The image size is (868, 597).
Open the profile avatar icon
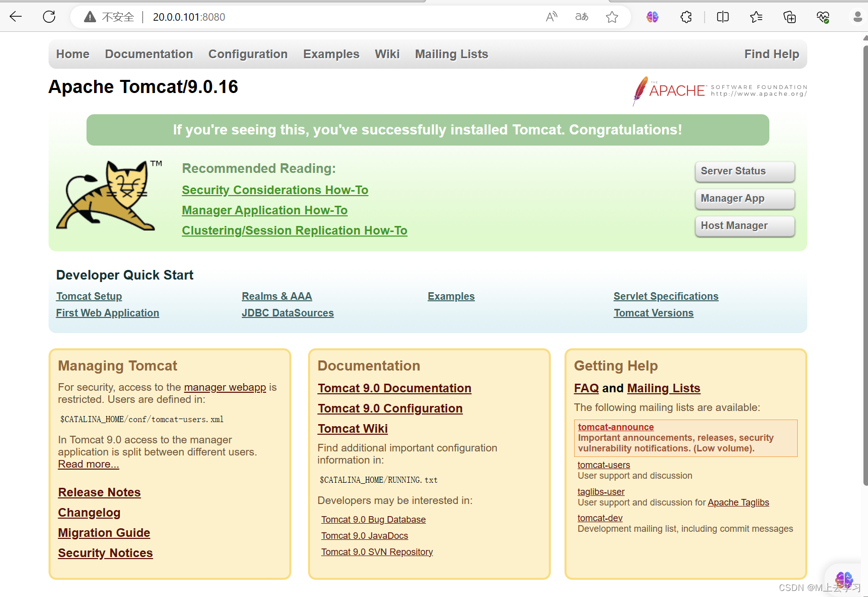pos(857,17)
